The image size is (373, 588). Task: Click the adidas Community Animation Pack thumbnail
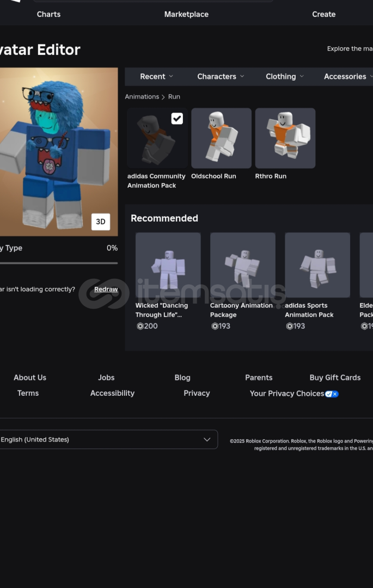157,138
